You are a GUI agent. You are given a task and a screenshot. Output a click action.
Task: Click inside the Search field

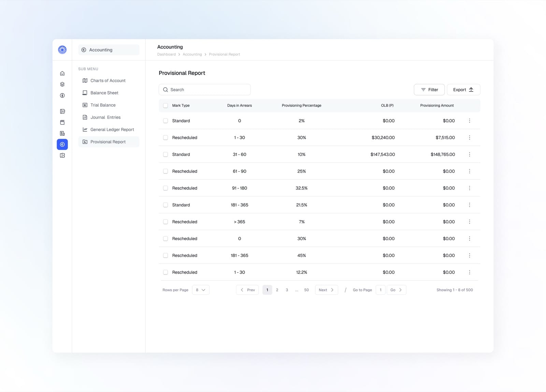(x=205, y=90)
